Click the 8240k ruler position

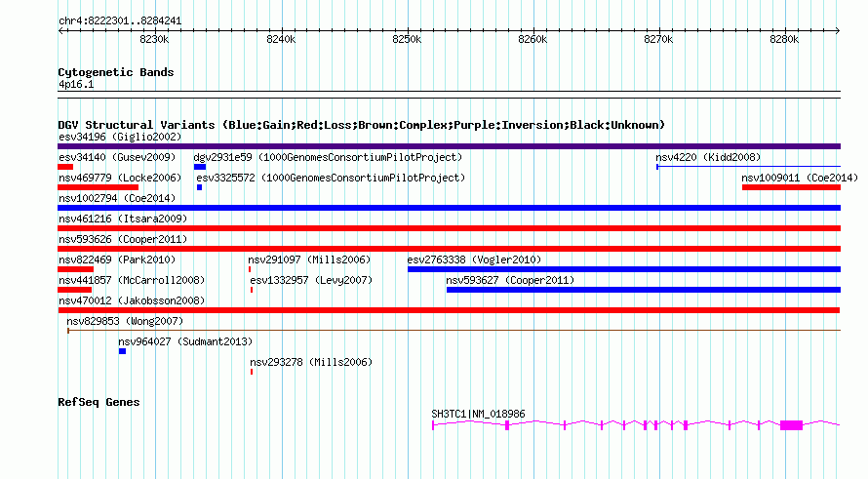(281, 39)
